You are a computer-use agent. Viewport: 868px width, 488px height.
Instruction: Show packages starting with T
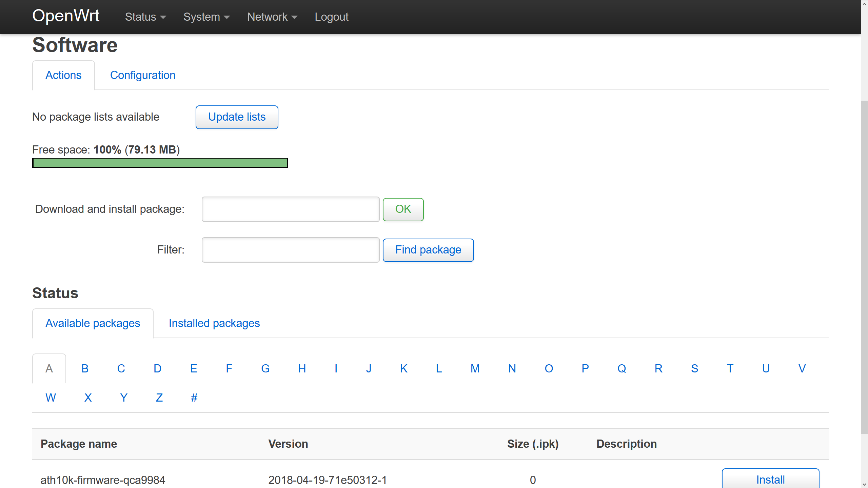pos(730,369)
